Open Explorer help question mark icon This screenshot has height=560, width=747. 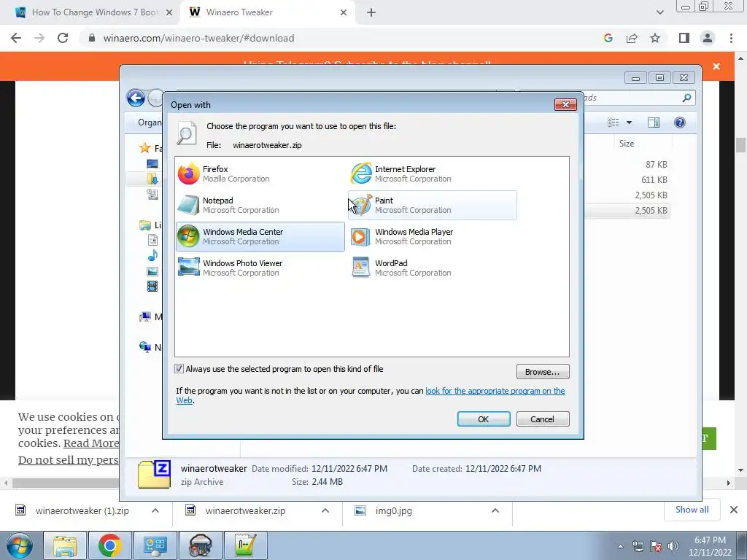[x=680, y=122]
